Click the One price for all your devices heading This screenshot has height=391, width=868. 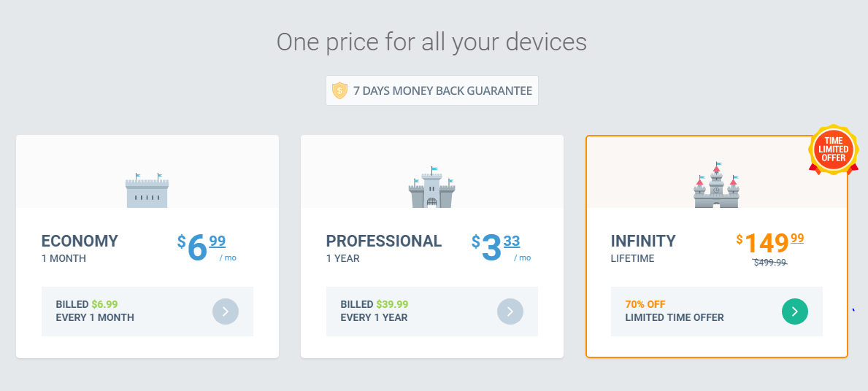pyautogui.click(x=431, y=42)
